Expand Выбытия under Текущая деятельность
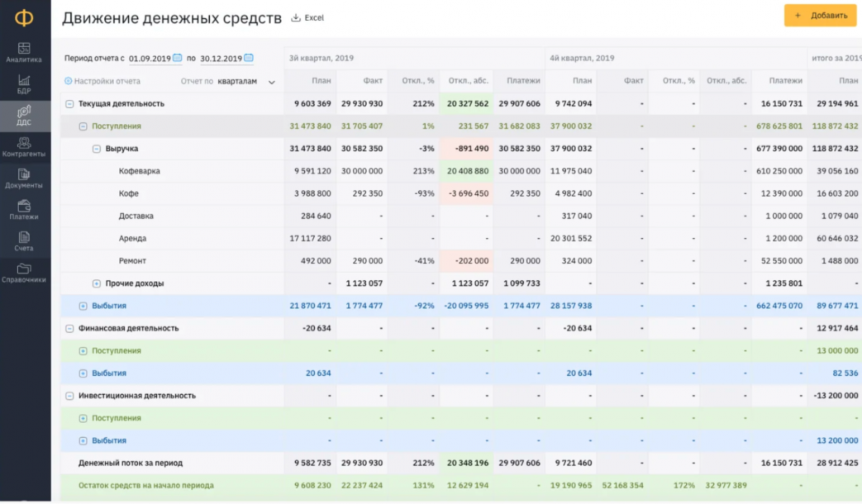This screenshot has width=862, height=504. click(x=83, y=307)
